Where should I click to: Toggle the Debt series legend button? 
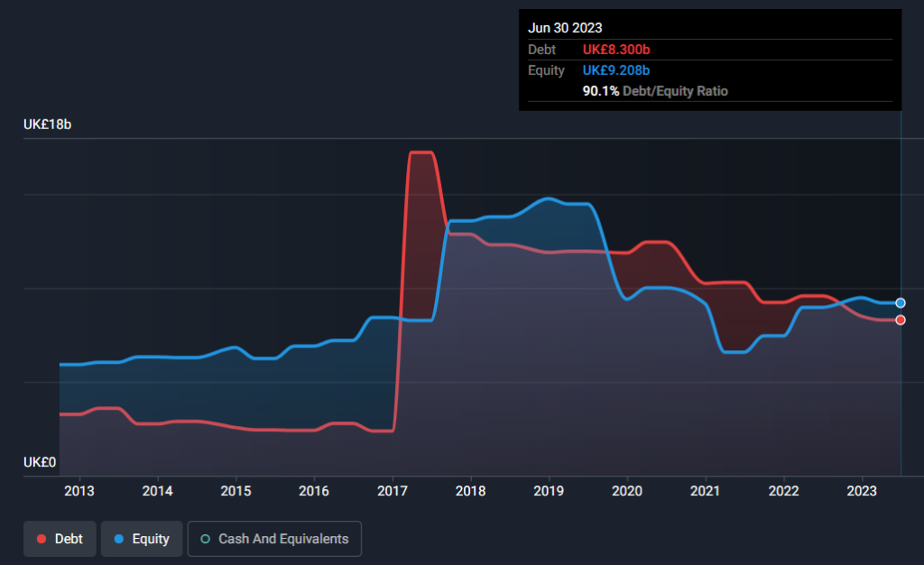[60, 539]
